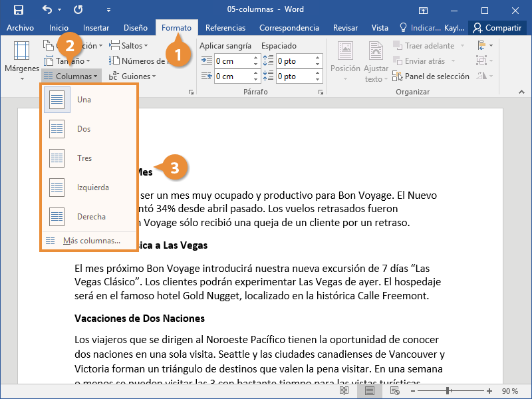Open the Márgenes menu
The width and height of the screenshot is (532, 399).
pyautogui.click(x=22, y=61)
